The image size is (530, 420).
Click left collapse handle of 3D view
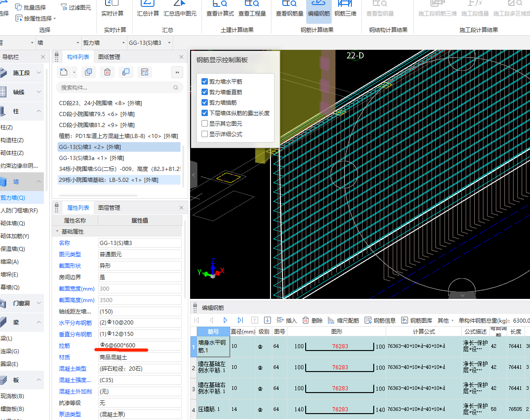[x=194, y=175]
